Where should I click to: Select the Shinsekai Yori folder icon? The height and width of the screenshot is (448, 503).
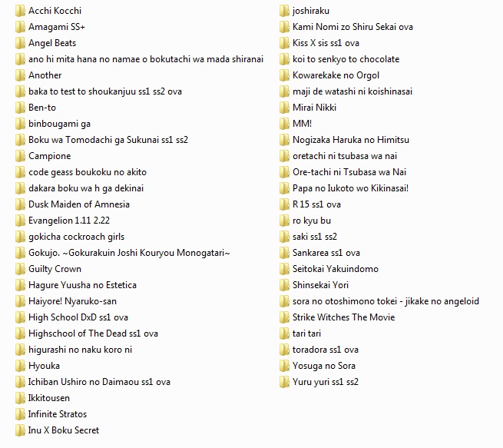click(x=284, y=285)
